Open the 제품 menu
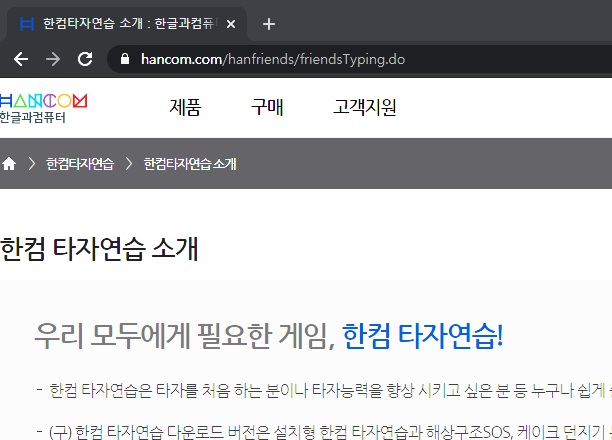This screenshot has height=440, width=612. pyautogui.click(x=185, y=107)
